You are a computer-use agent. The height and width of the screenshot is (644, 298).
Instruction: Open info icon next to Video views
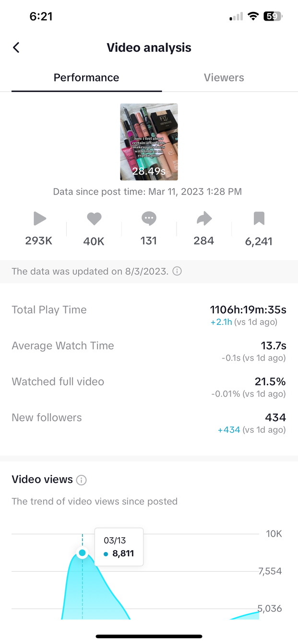(82, 480)
